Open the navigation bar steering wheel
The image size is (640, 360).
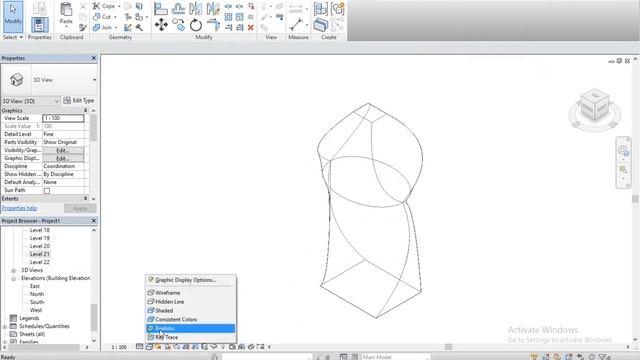point(623,151)
